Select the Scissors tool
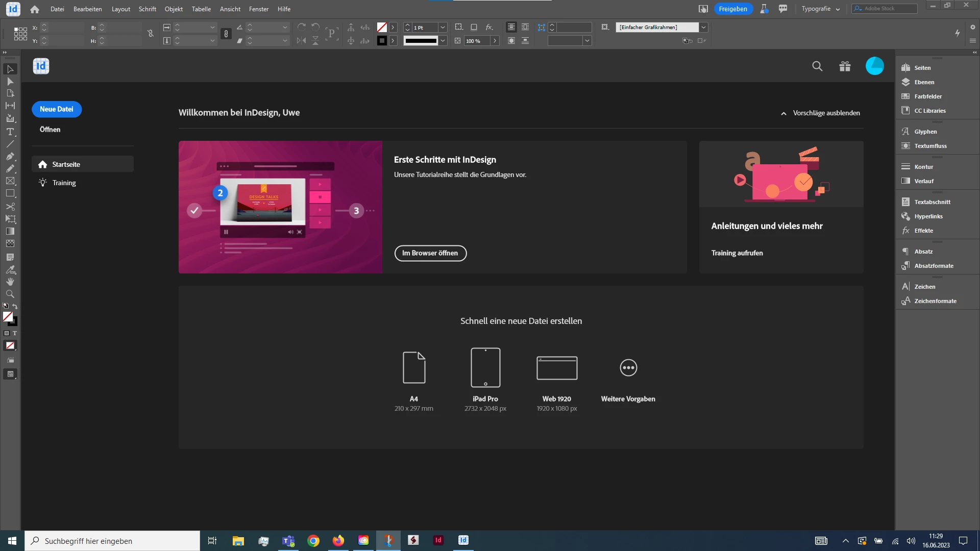The height and width of the screenshot is (551, 980). point(10,207)
